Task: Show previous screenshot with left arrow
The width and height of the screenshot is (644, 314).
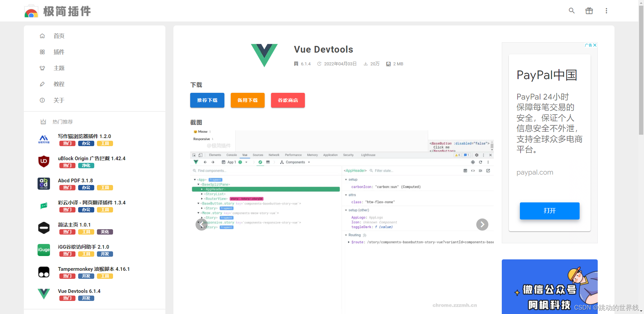Action: pyautogui.click(x=201, y=225)
